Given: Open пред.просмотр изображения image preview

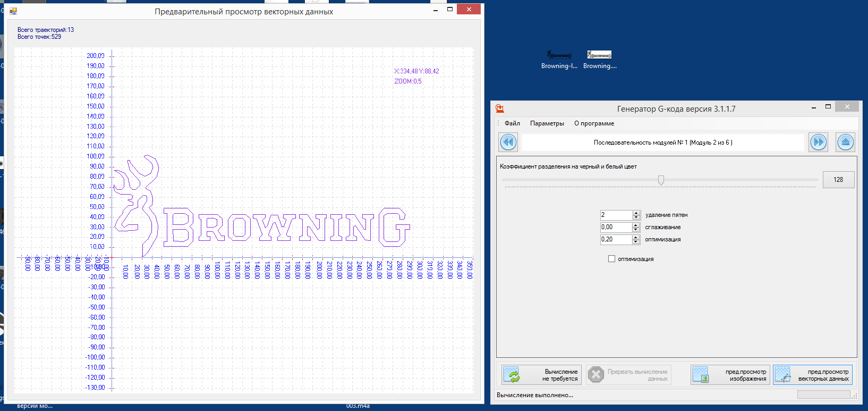Looking at the screenshot, I should tap(730, 375).
